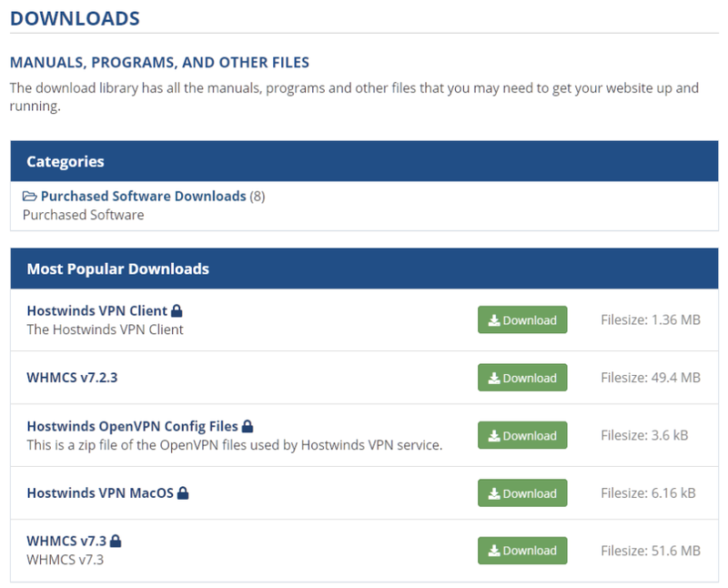Download WHMCS v7.2.3 file
The image size is (728, 588).
[522, 378]
